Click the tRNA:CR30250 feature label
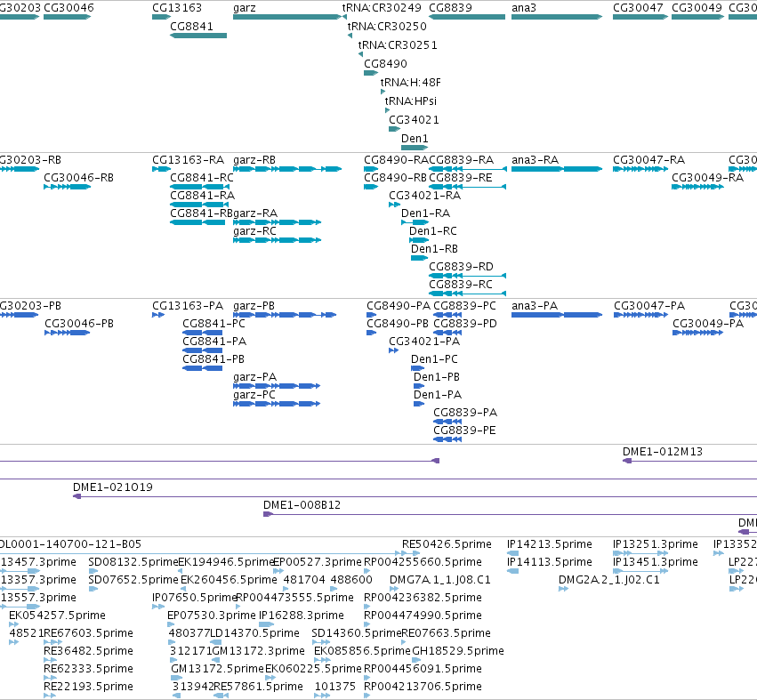 pyautogui.click(x=387, y=26)
